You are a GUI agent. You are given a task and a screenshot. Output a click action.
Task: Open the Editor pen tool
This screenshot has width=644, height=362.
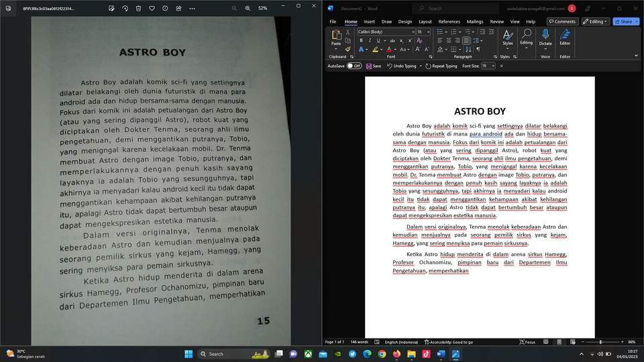click(x=565, y=38)
